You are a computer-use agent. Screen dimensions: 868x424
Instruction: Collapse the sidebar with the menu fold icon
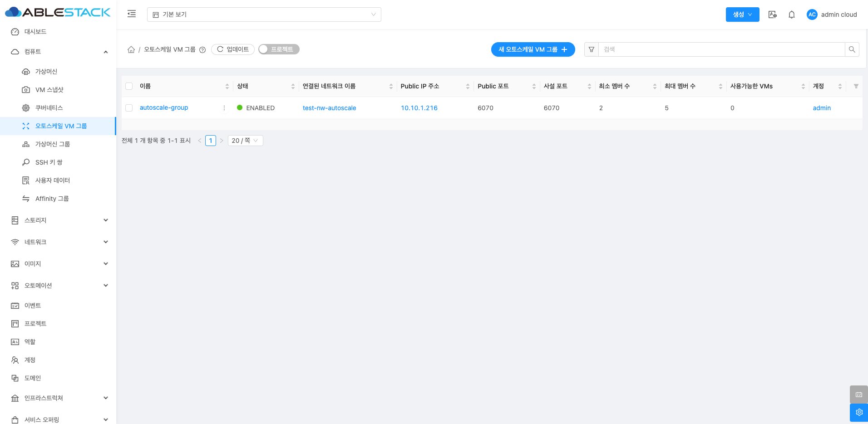tap(132, 14)
